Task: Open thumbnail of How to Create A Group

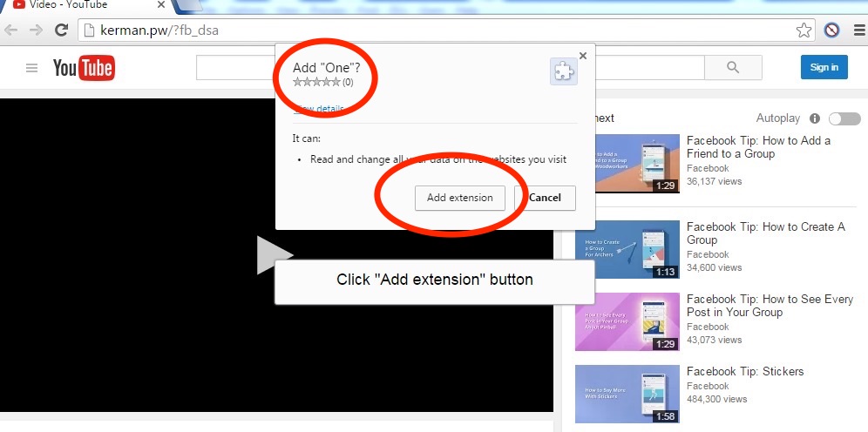Action: coord(627,249)
